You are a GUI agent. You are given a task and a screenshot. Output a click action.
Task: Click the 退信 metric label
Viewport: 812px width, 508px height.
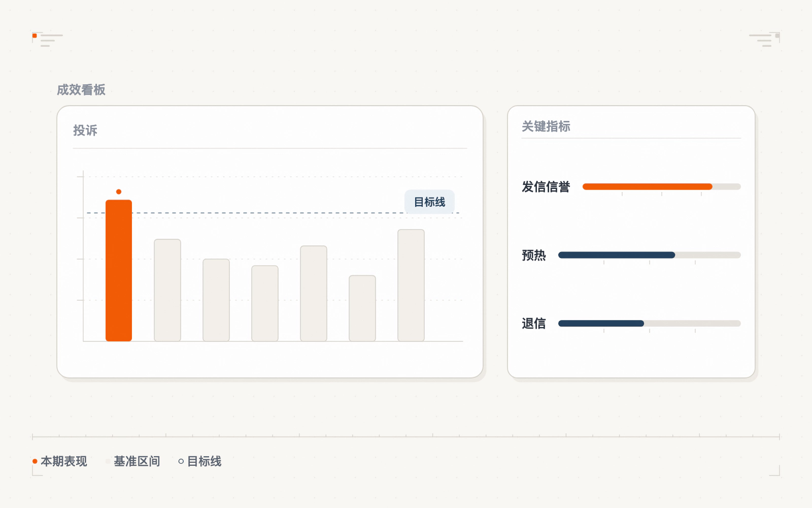click(x=534, y=323)
